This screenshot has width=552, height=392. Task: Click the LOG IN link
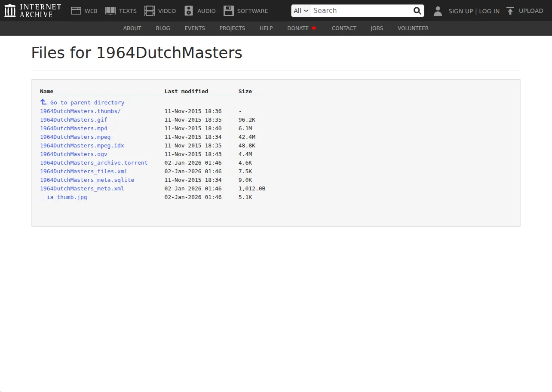[489, 11]
